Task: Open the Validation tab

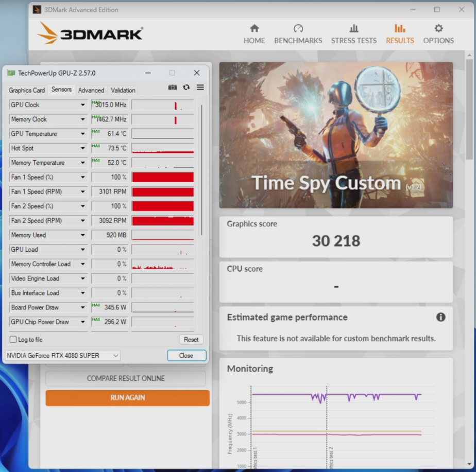Action: click(123, 90)
